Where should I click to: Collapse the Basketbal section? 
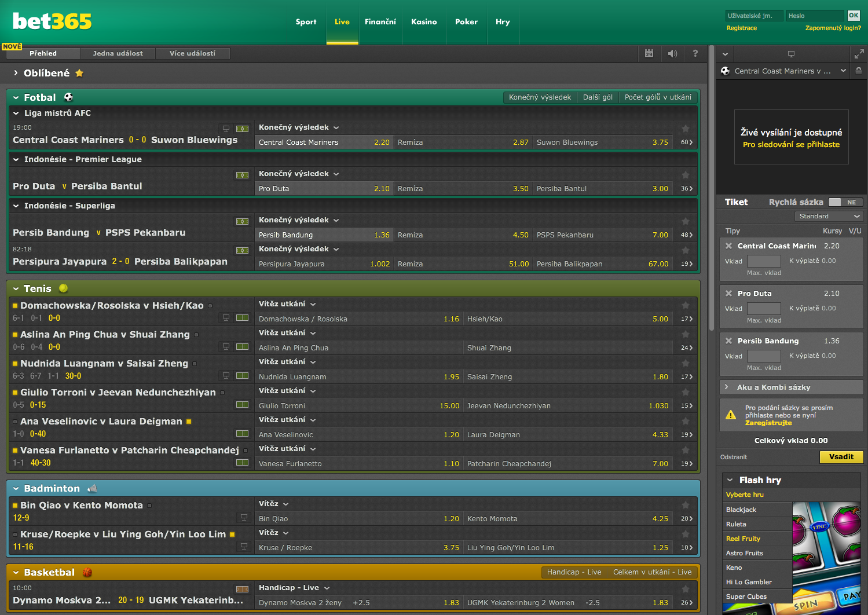[16, 573]
